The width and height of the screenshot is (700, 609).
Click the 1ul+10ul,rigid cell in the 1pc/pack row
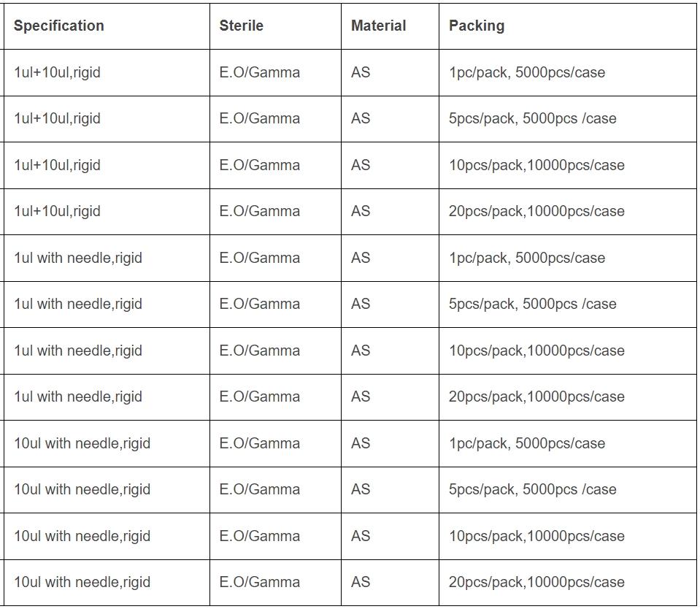click(57, 72)
